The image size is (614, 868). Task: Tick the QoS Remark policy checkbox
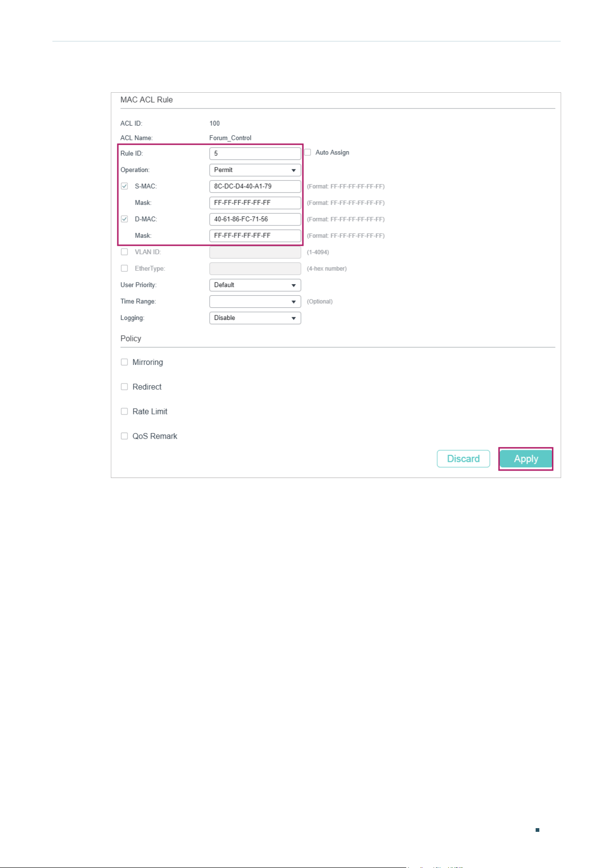[124, 436]
